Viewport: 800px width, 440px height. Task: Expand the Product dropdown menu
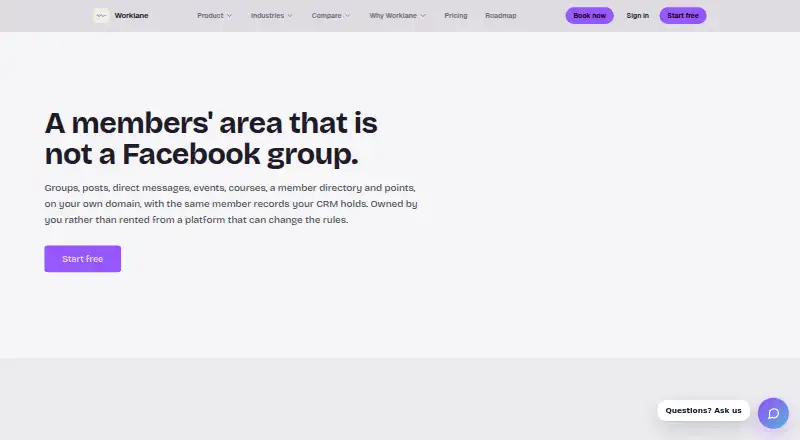(x=214, y=16)
